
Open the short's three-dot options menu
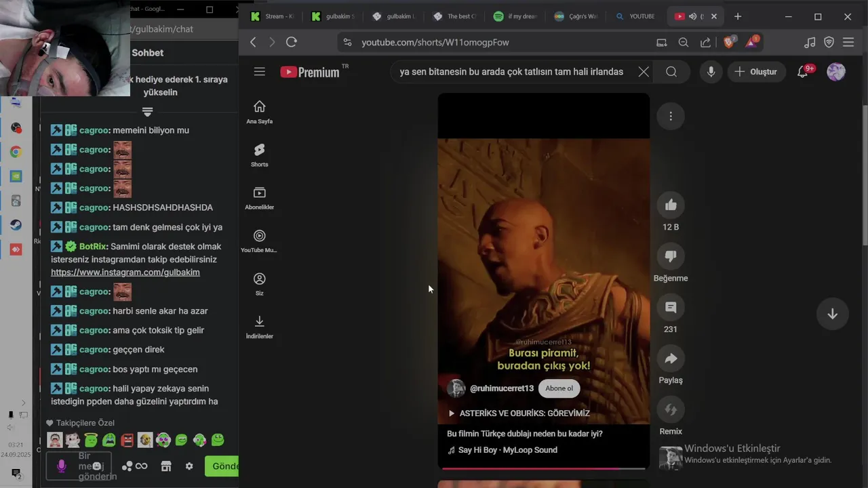pos(671,116)
